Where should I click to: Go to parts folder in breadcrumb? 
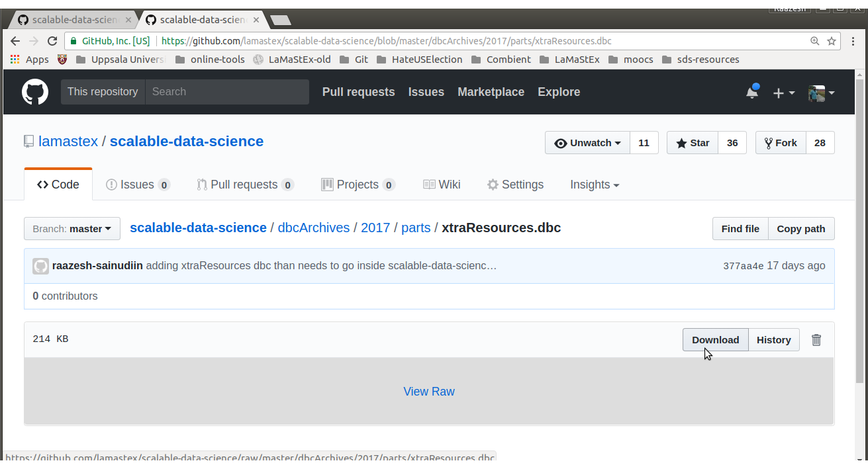[416, 228]
